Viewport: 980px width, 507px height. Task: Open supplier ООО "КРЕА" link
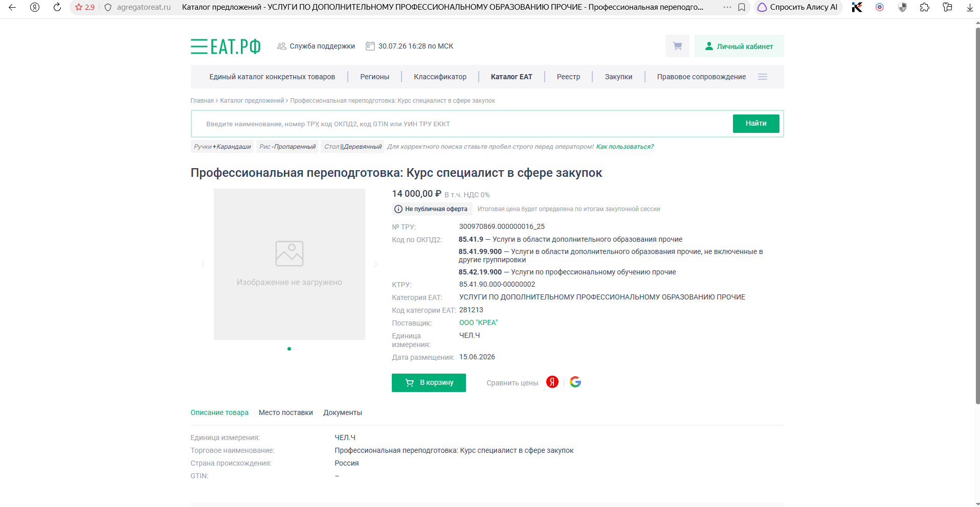click(x=478, y=322)
